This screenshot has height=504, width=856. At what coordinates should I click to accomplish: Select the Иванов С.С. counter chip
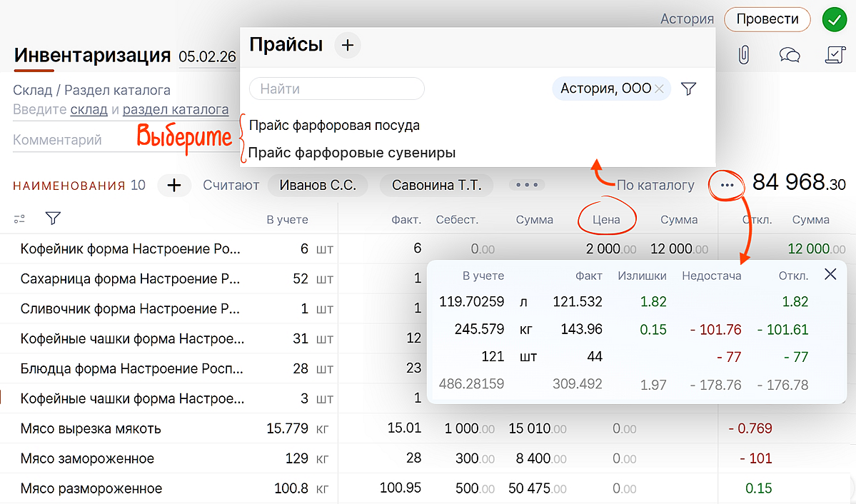pyautogui.click(x=318, y=186)
